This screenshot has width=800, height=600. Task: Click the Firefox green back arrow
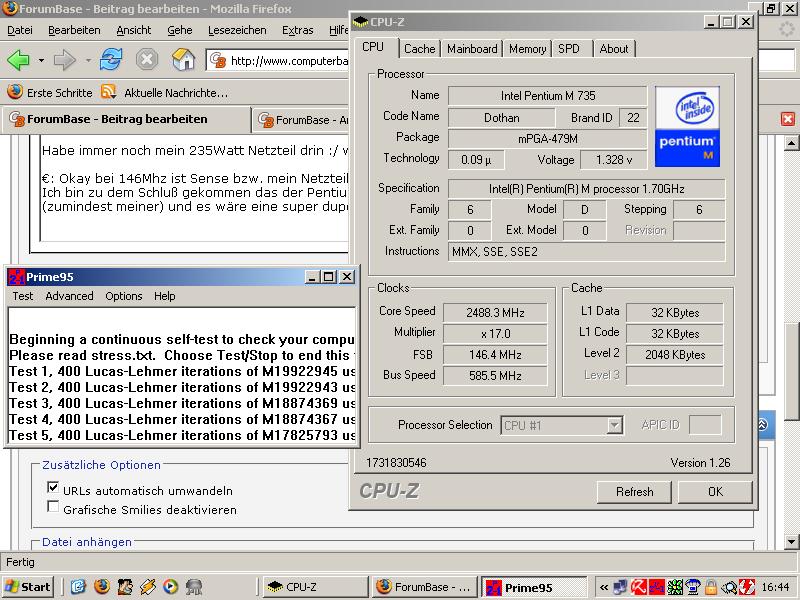[18, 60]
